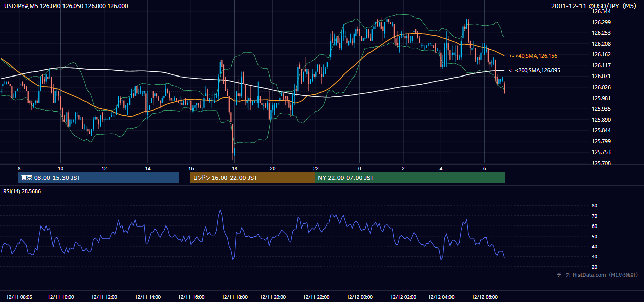
Task: Click price axis value 125.981
Action: click(601, 98)
